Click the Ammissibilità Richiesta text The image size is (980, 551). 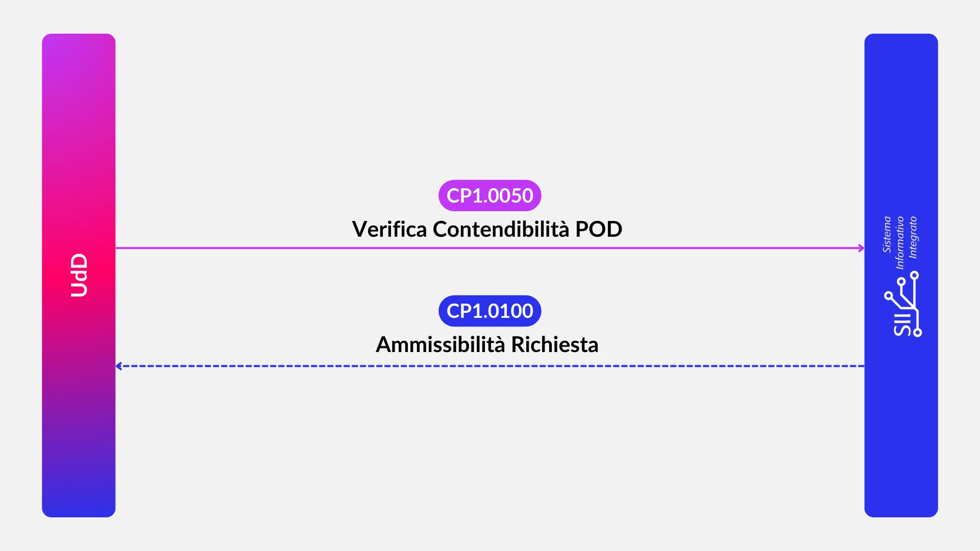tap(487, 344)
